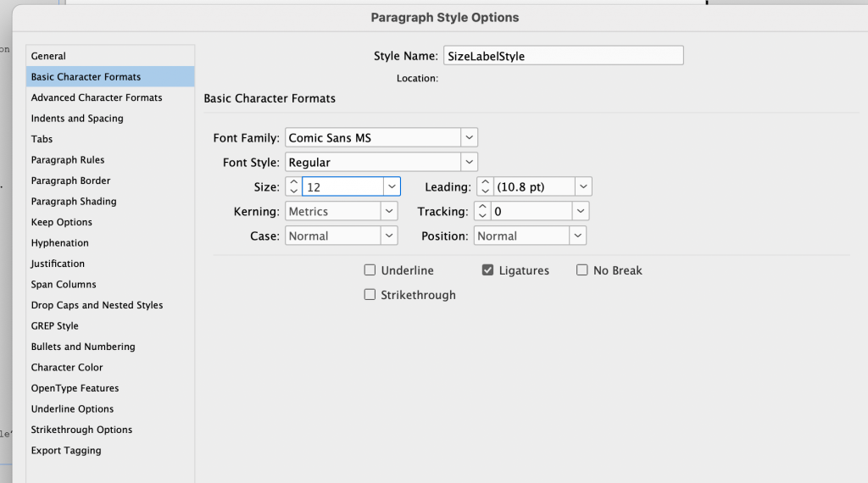Open the General section
Screen dimensions: 868x483
point(110,56)
